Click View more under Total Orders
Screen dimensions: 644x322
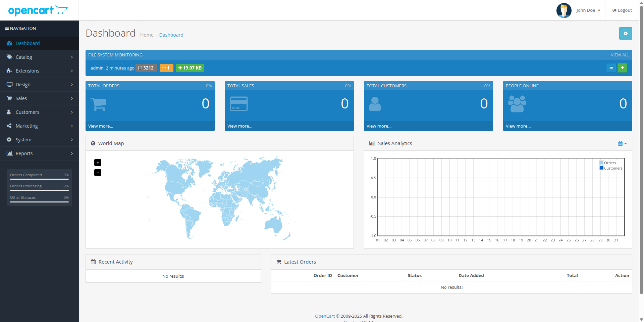pyautogui.click(x=101, y=126)
